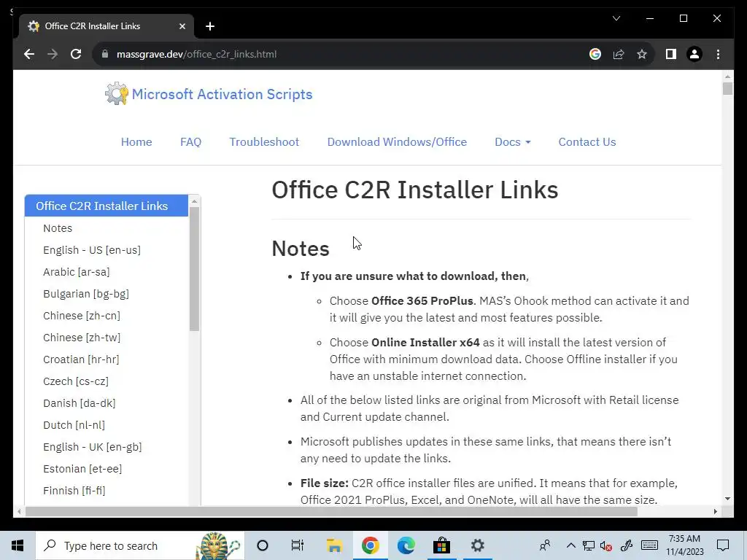This screenshot has width=747, height=560.
Task: Open the Contact Us page
Action: tap(587, 142)
